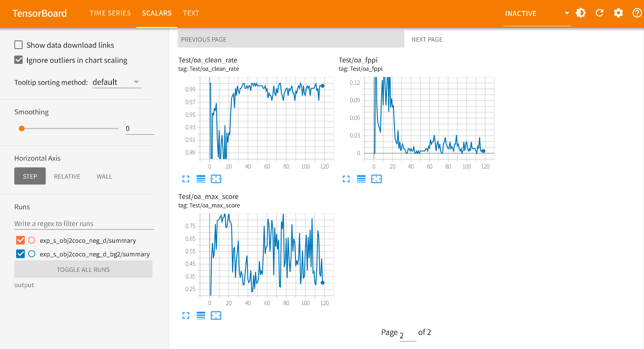This screenshot has height=349, width=644.
Task: Expand oa_max_score chart to full size
Action: pos(186,315)
